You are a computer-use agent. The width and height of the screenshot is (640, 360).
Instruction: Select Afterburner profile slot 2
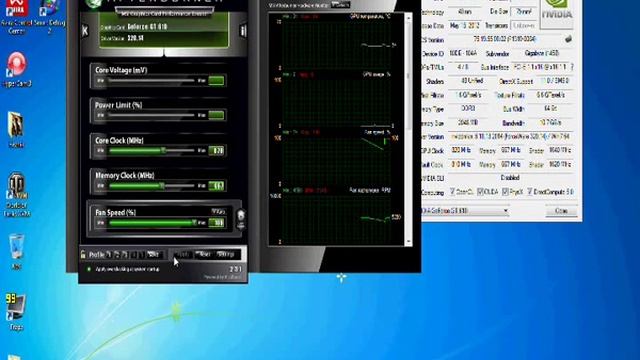pyautogui.click(x=117, y=254)
